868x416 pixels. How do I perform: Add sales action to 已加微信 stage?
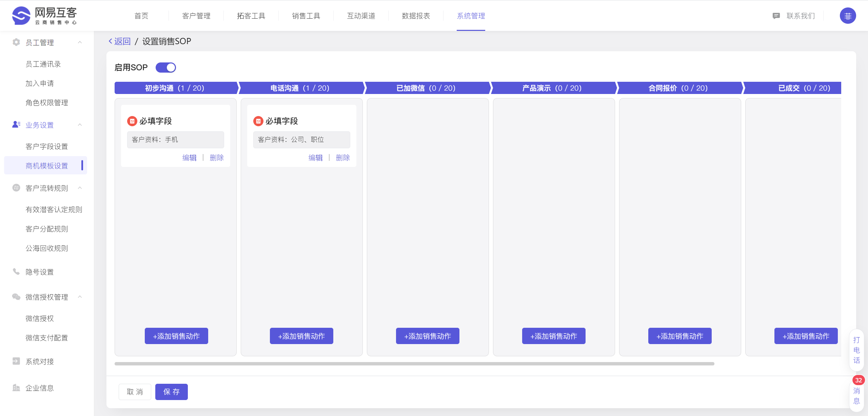point(428,336)
